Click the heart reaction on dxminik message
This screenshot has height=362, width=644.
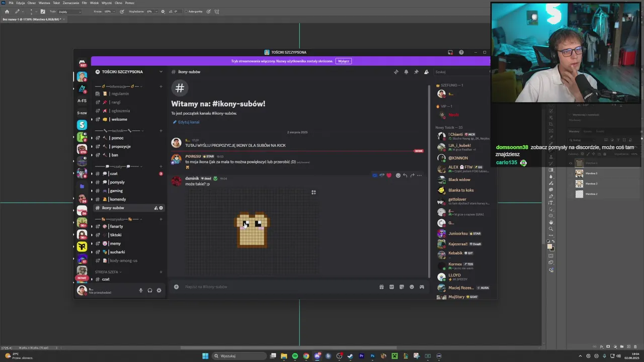coord(389,175)
